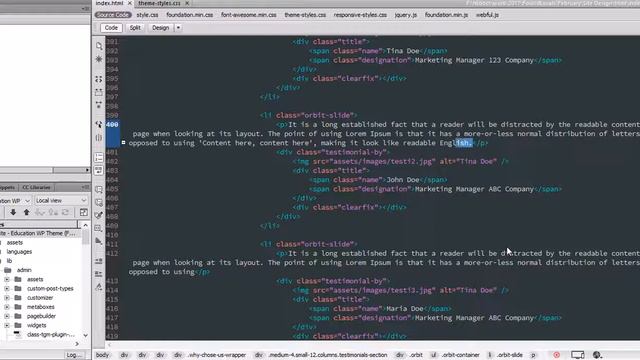Click the Get files down arrow

[x=13, y=212]
